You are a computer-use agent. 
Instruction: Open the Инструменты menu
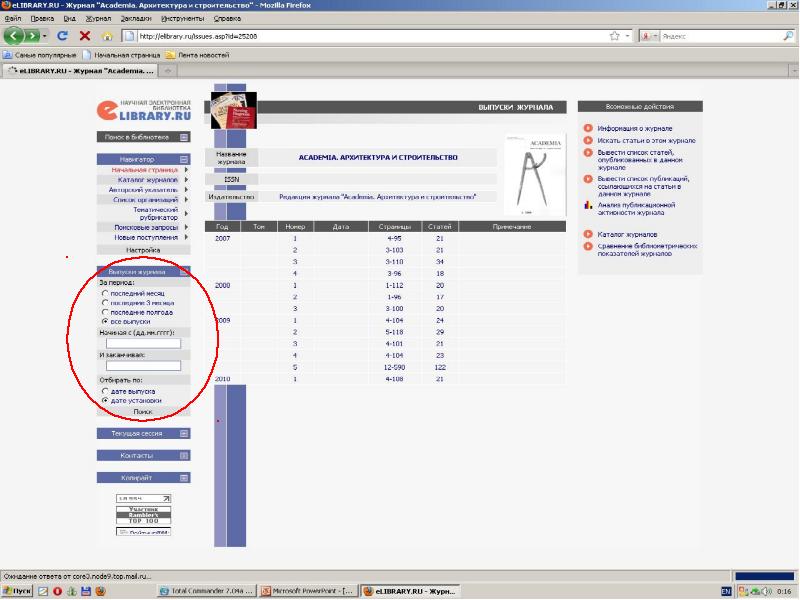pyautogui.click(x=182, y=18)
